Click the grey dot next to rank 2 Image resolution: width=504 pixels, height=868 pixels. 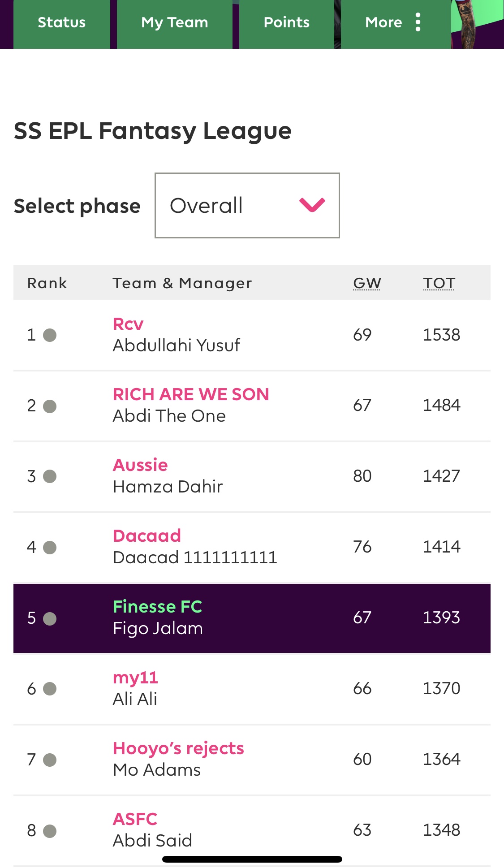50,406
